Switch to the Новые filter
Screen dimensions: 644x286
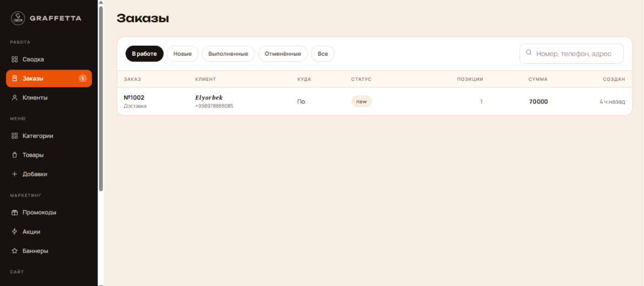183,54
